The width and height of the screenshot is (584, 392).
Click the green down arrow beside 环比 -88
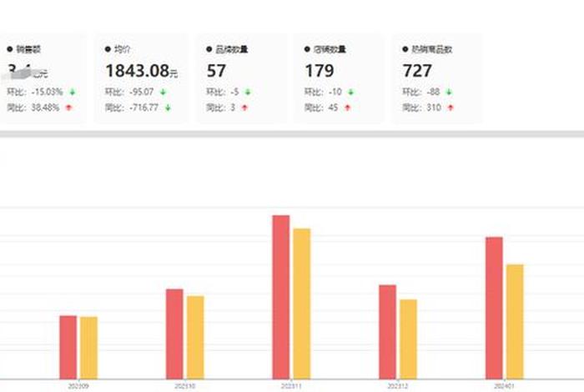tap(449, 92)
